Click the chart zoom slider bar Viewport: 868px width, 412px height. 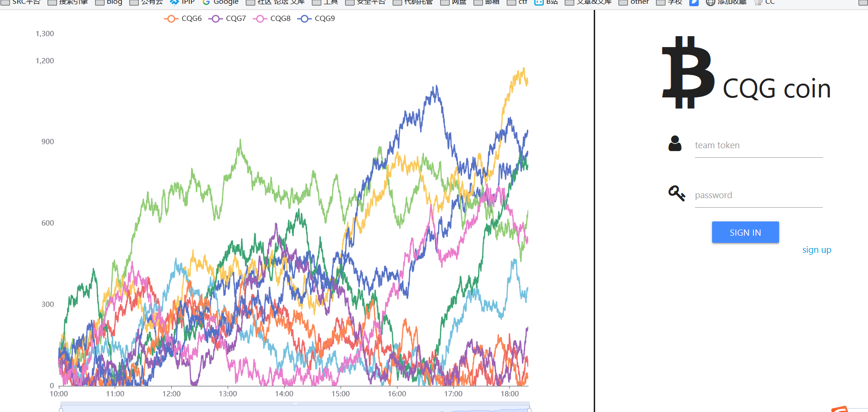click(x=295, y=408)
